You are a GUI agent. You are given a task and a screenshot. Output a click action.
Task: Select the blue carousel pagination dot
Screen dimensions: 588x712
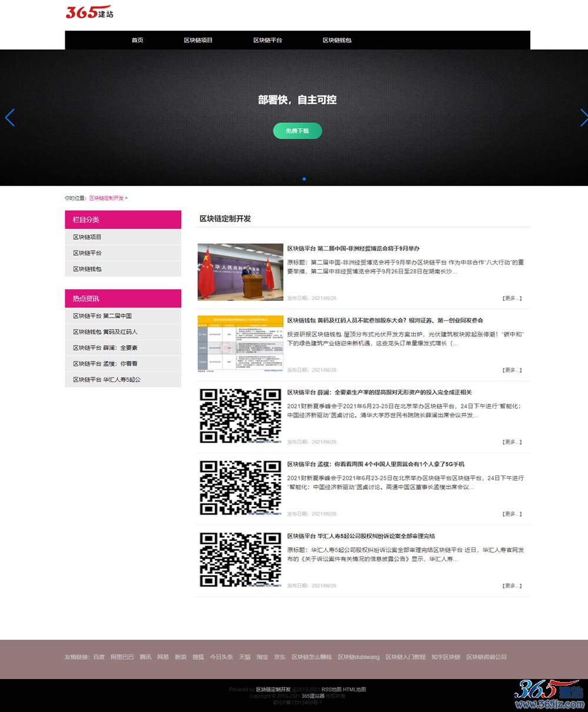[304, 179]
